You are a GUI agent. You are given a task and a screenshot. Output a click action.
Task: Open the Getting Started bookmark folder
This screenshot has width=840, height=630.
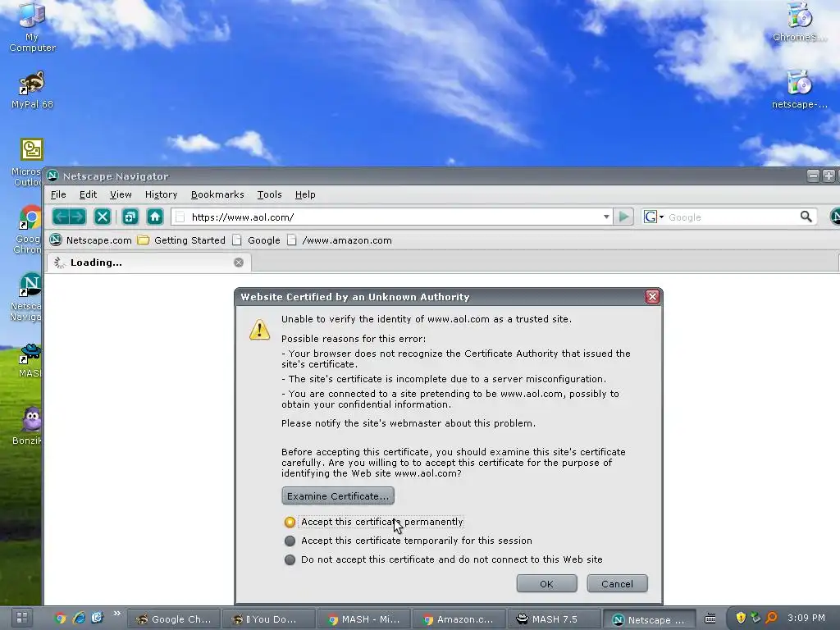181,240
